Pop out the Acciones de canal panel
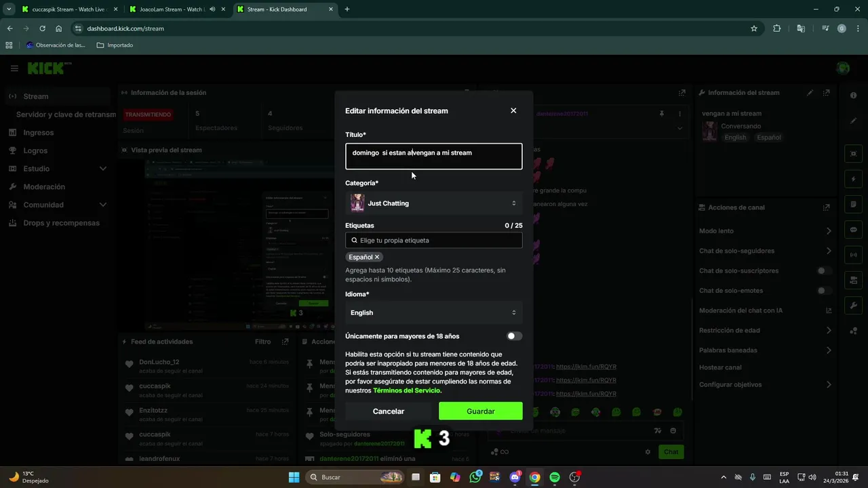Screen dimensions: 868x488 coord(826,207)
